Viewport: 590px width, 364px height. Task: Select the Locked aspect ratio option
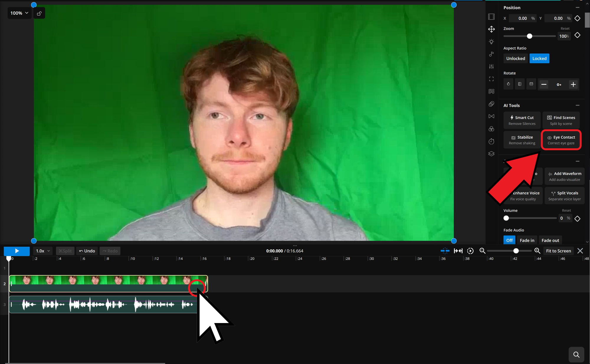coord(539,58)
